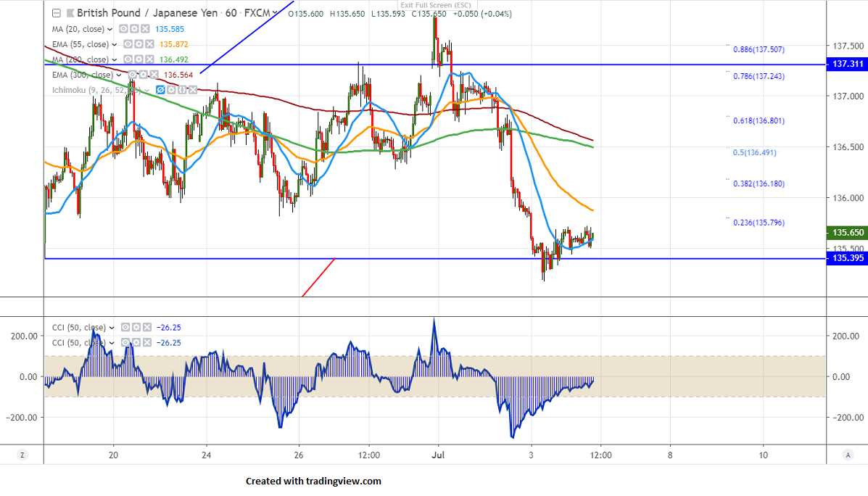Click the 0.618(136.801) Fibonacci level label
The height and width of the screenshot is (496, 868).
tap(759, 120)
